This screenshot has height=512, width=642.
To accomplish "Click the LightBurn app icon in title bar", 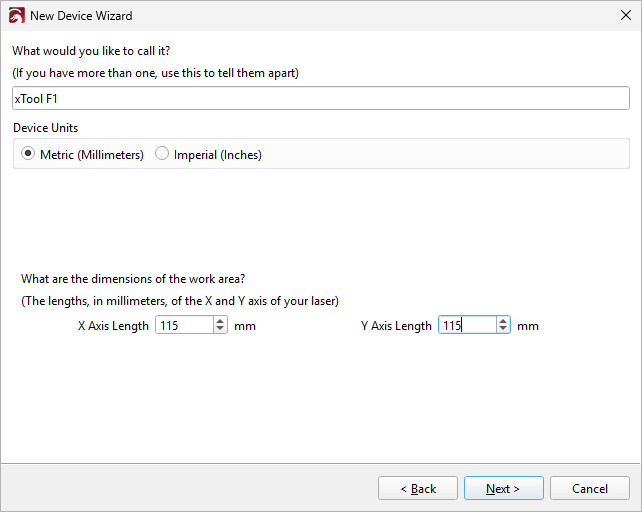I will pyautogui.click(x=16, y=16).
